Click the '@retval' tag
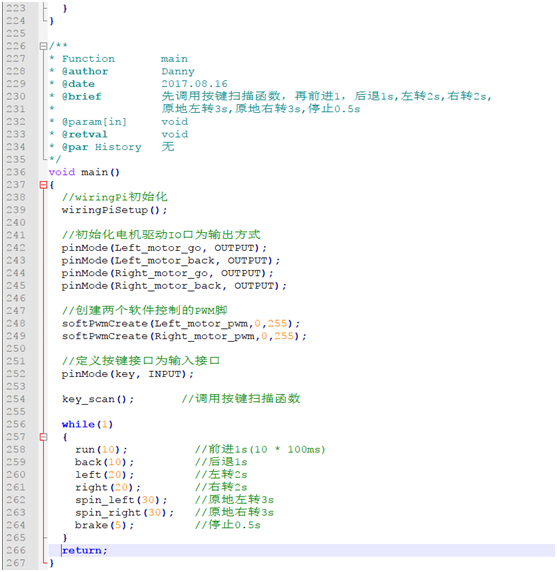Image resolution: width=557 pixels, height=572 pixels. (x=84, y=135)
